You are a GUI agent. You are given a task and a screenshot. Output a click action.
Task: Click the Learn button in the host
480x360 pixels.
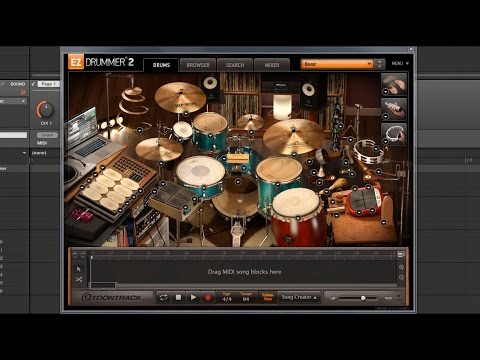click(47, 135)
